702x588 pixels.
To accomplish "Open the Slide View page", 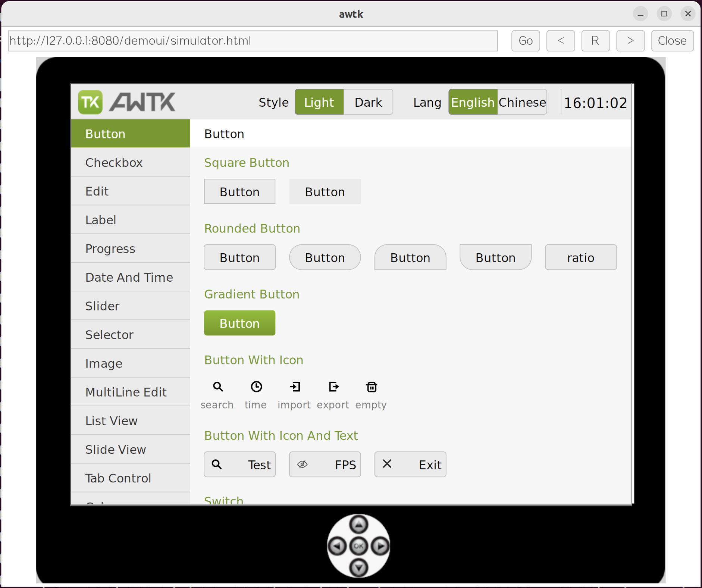I will (x=131, y=450).
